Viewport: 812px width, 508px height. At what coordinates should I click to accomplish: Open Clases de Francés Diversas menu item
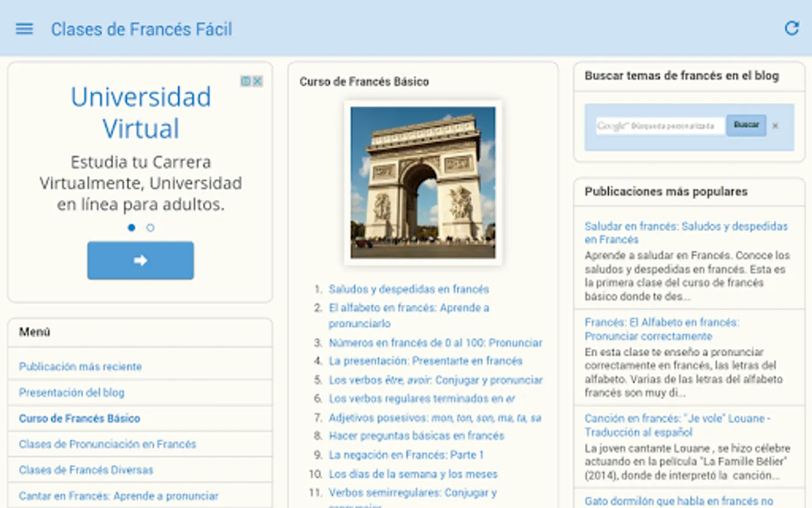[x=86, y=470]
